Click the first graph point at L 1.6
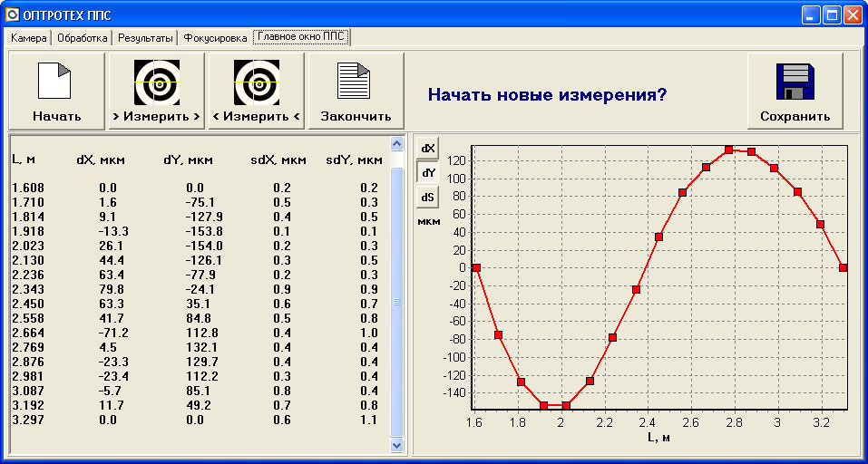The width and height of the screenshot is (868, 464). click(x=476, y=267)
